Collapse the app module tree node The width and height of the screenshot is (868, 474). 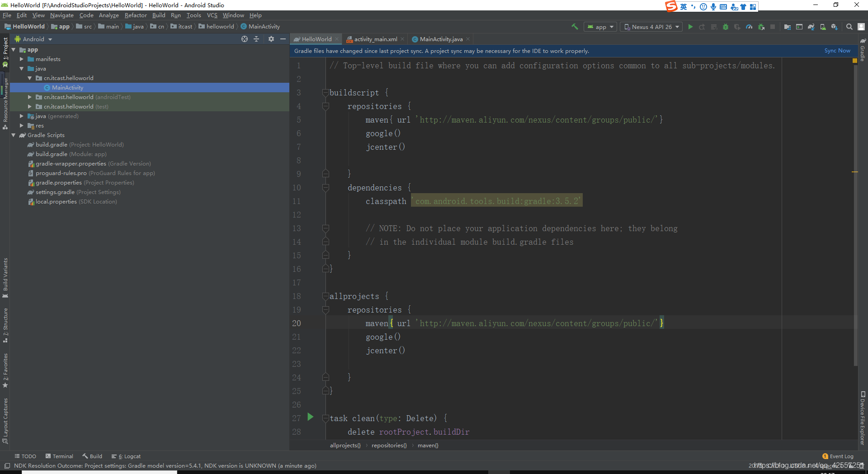(14, 50)
